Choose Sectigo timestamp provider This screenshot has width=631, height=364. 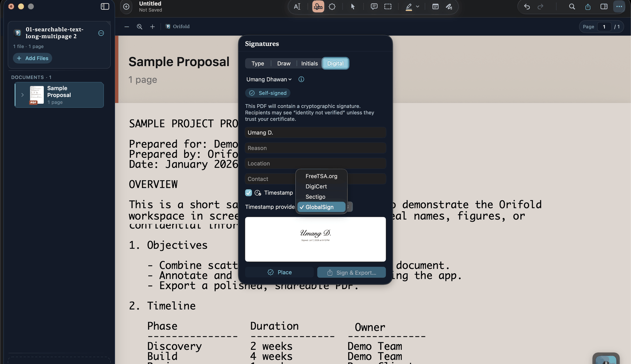[x=321, y=197]
